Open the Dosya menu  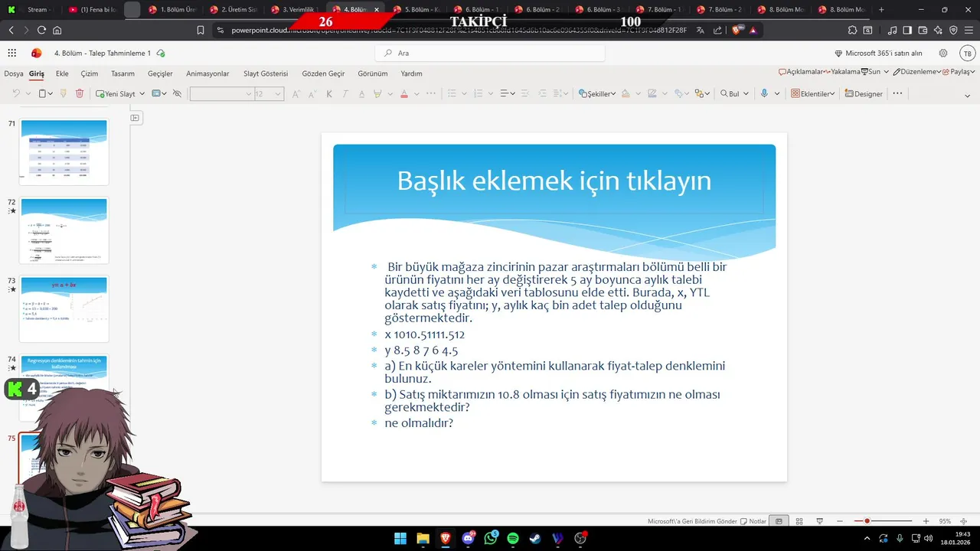coord(14,73)
